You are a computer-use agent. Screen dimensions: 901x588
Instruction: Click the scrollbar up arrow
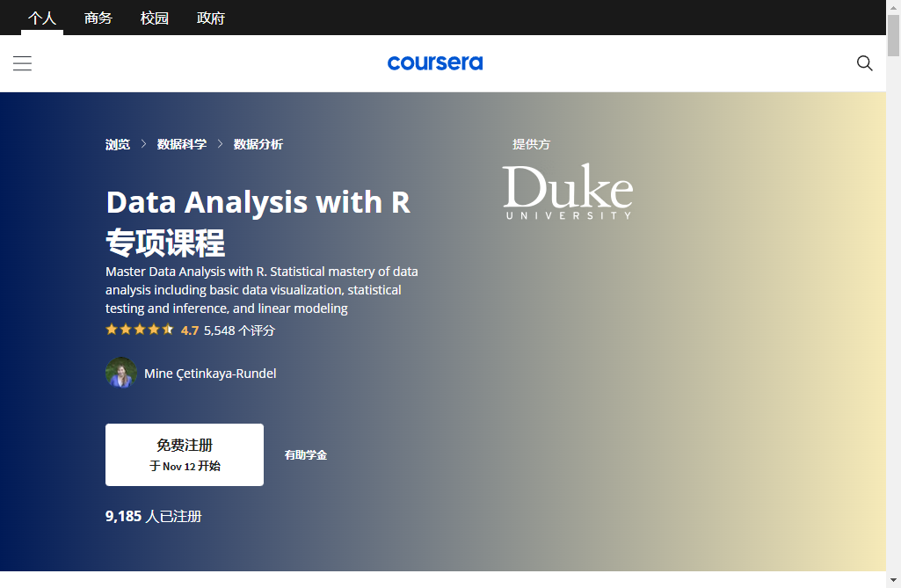point(893,6)
